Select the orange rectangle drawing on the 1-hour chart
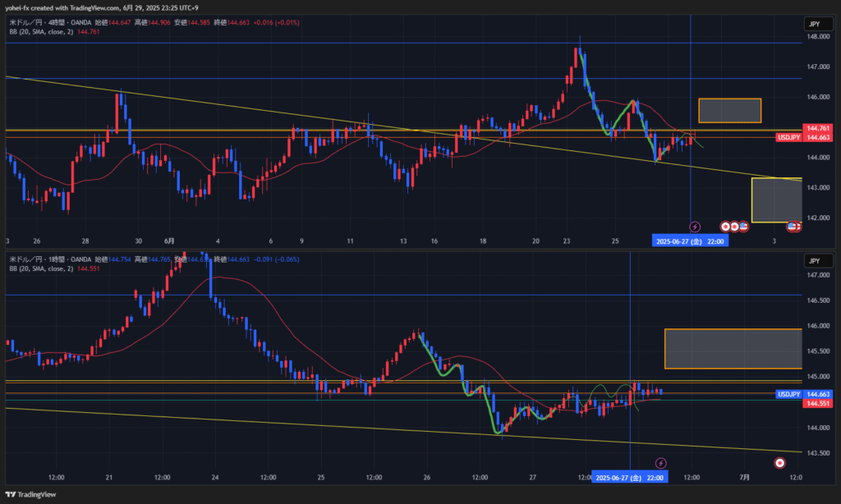 pos(733,349)
